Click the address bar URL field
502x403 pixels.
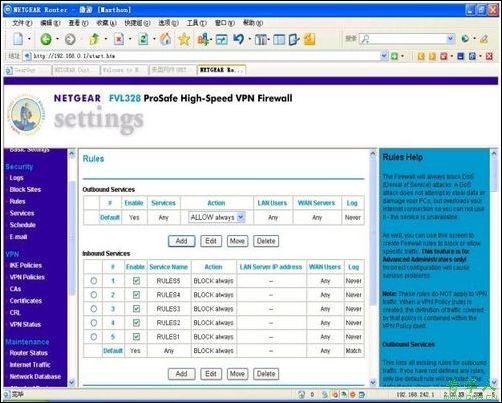click(202, 56)
